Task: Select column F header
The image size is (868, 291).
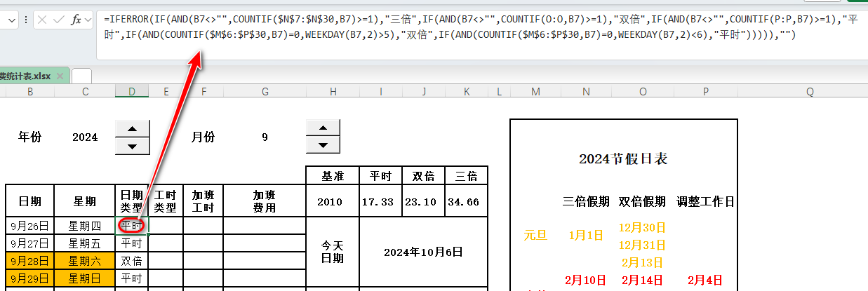Action: tap(203, 92)
